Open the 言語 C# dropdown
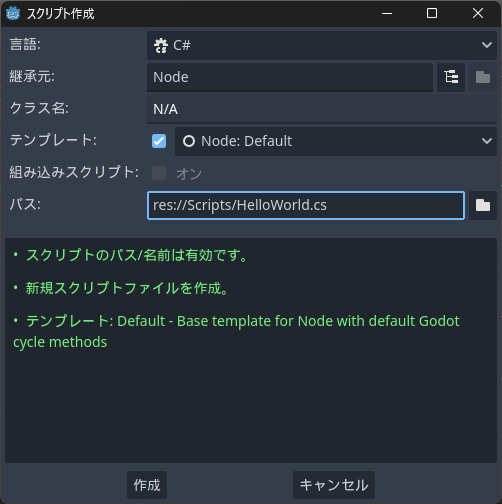 click(322, 45)
